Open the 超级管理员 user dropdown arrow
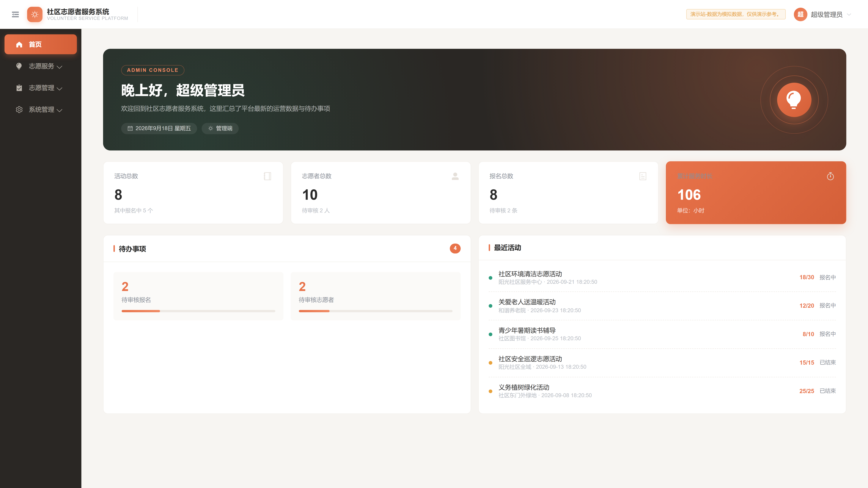868x488 pixels. coord(849,14)
